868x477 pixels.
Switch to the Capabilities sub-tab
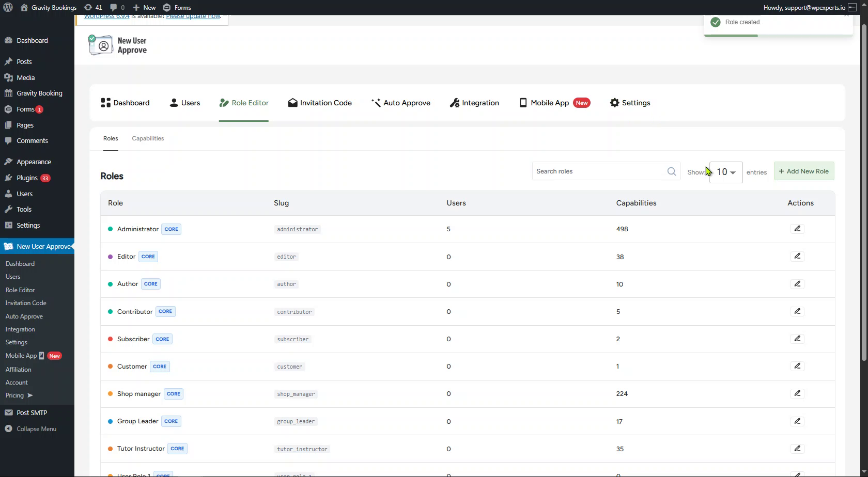point(148,138)
